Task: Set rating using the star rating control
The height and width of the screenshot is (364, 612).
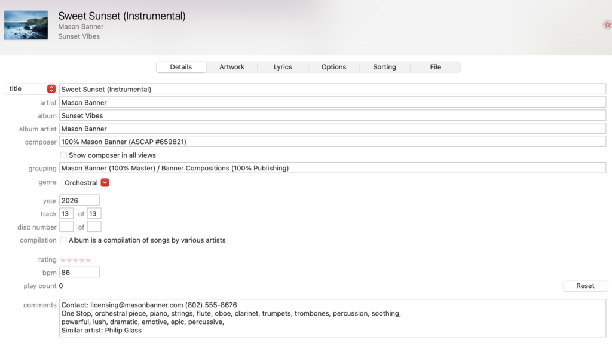Action: coord(75,260)
